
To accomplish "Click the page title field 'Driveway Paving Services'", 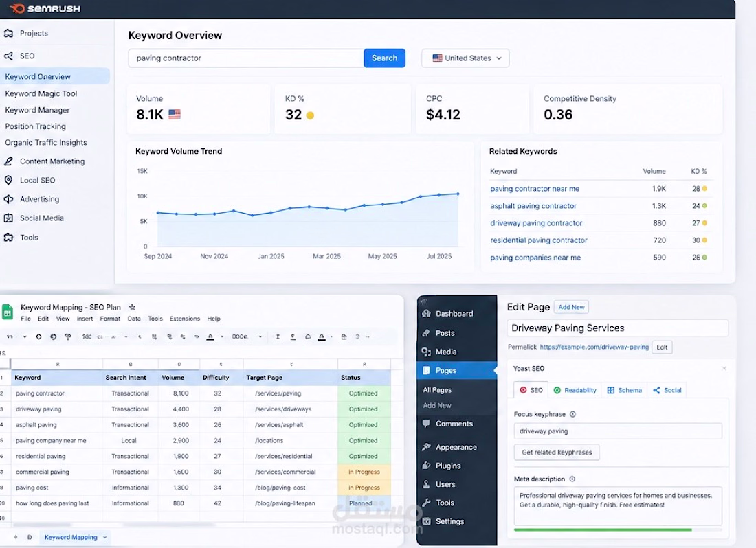I will 618,328.
